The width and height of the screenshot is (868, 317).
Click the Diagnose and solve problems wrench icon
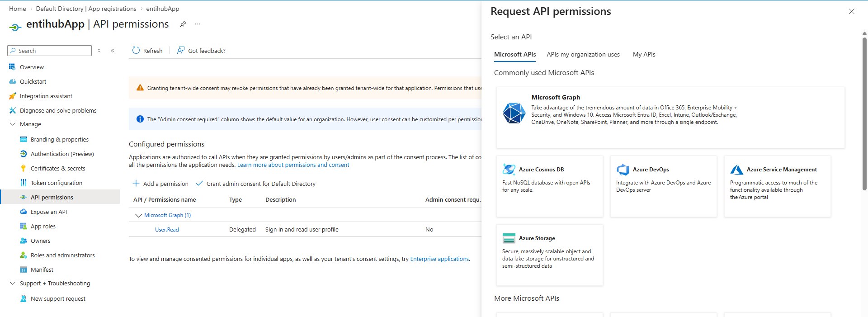click(12, 110)
